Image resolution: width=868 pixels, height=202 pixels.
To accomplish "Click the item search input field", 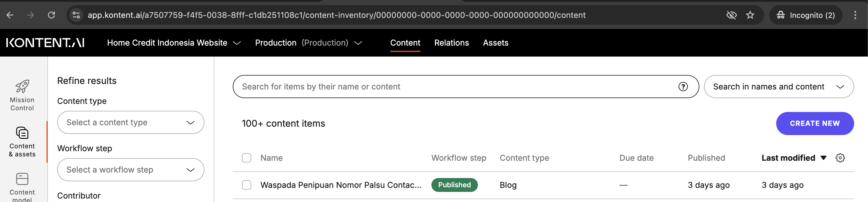I will click(455, 87).
